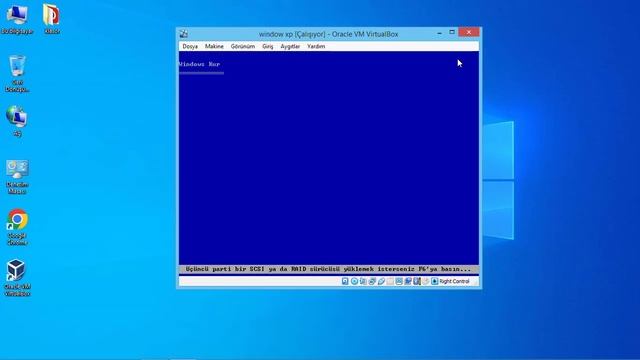The image size is (640, 360).
Task: Click the SCSI/RAID F6 prompt text line
Action: [328, 269]
